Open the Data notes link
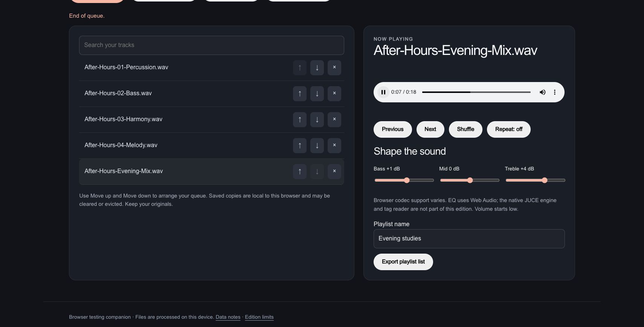This screenshot has width=644, height=327. point(228,317)
